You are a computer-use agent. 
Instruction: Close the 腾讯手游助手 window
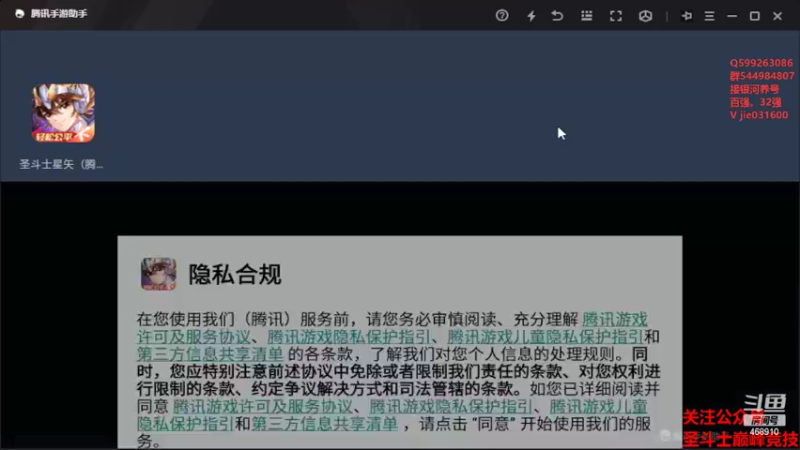(778, 16)
